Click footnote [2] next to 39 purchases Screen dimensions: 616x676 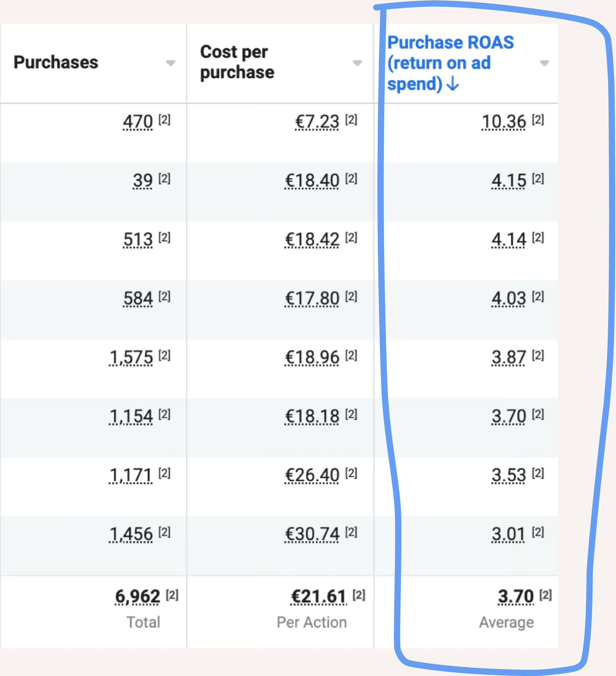tap(164, 178)
